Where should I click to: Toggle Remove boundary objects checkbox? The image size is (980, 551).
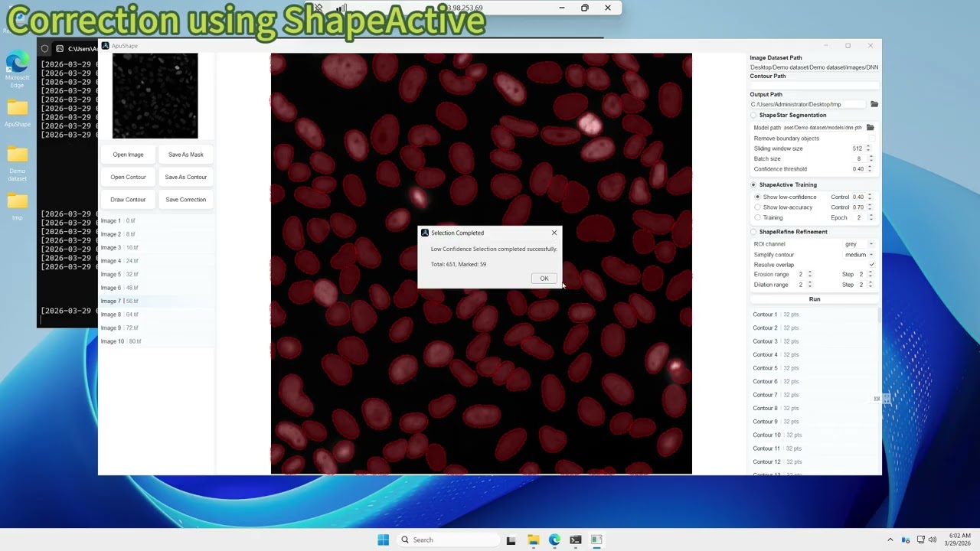pos(871,139)
